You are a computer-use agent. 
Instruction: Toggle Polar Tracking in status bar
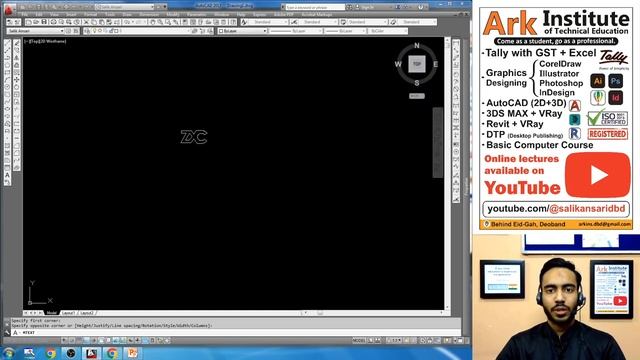tap(94, 340)
